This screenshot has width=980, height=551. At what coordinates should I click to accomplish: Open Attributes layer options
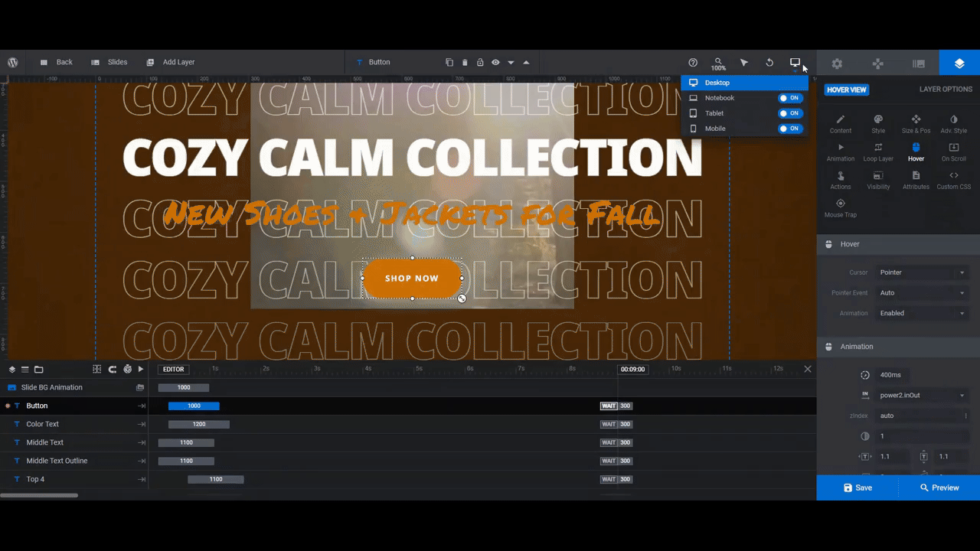tap(916, 181)
